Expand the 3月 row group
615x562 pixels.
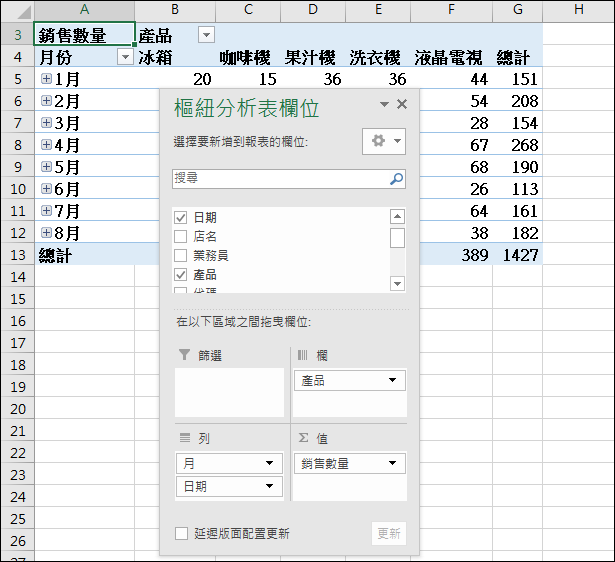tap(46, 123)
